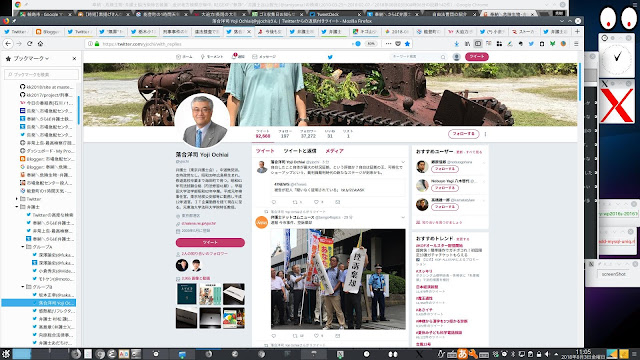Select the ツイート timeline tab
This screenshot has height=360, width=640.
pyautogui.click(x=265, y=151)
